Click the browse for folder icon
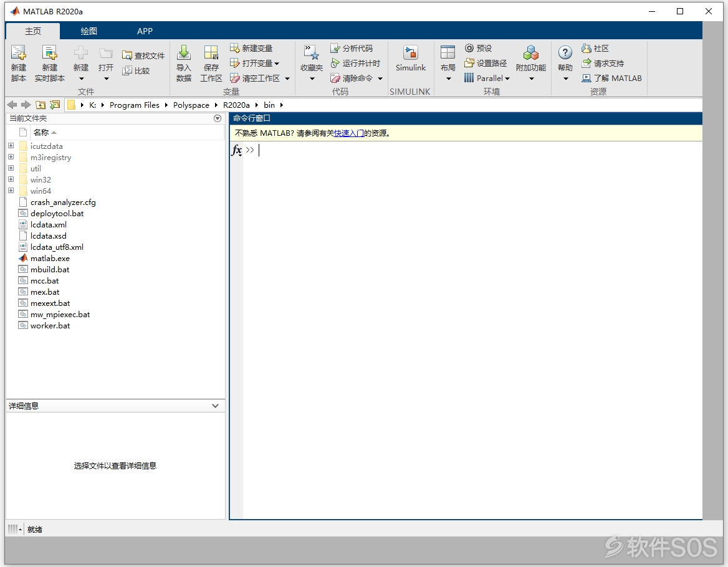The height and width of the screenshot is (567, 728). pos(55,105)
